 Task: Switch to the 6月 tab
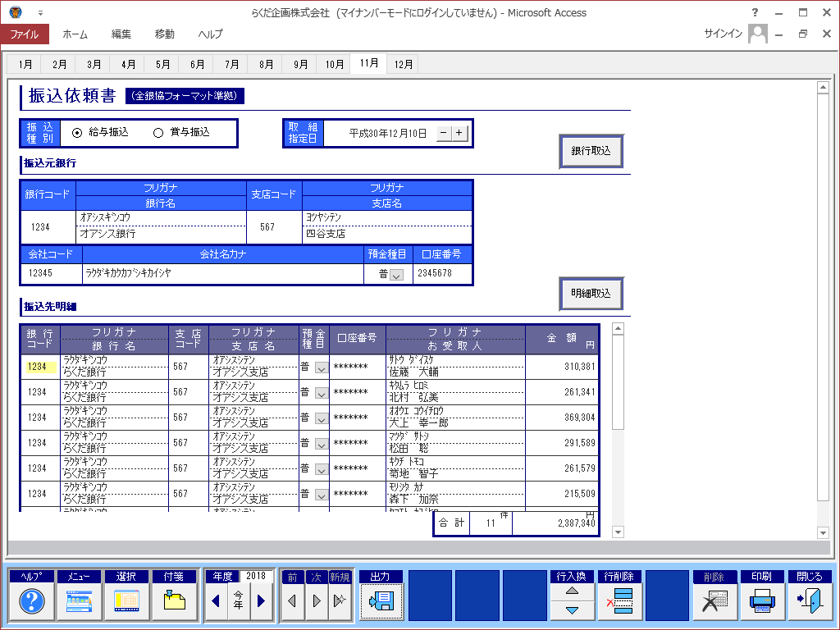(x=197, y=64)
